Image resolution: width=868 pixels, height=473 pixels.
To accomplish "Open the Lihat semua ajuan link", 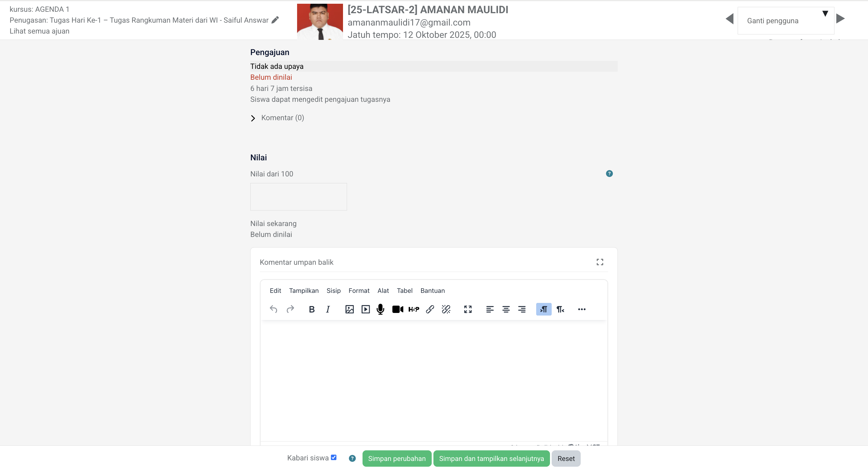I will click(x=39, y=31).
